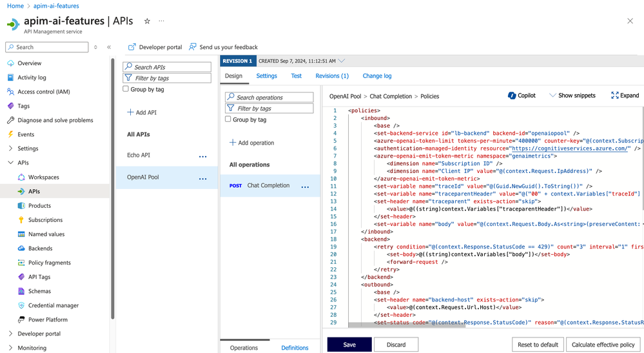
Task: Open OpenAI Pool context menu ellipsis
Action: pyautogui.click(x=203, y=179)
